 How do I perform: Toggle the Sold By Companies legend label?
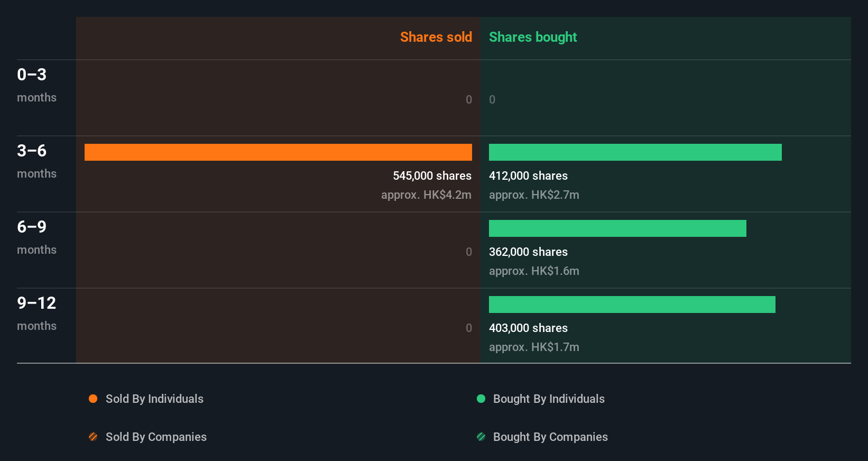coord(156,437)
